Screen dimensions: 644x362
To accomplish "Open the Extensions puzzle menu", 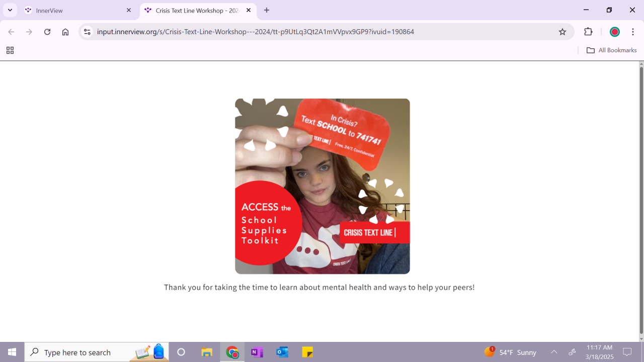I will 588,32.
